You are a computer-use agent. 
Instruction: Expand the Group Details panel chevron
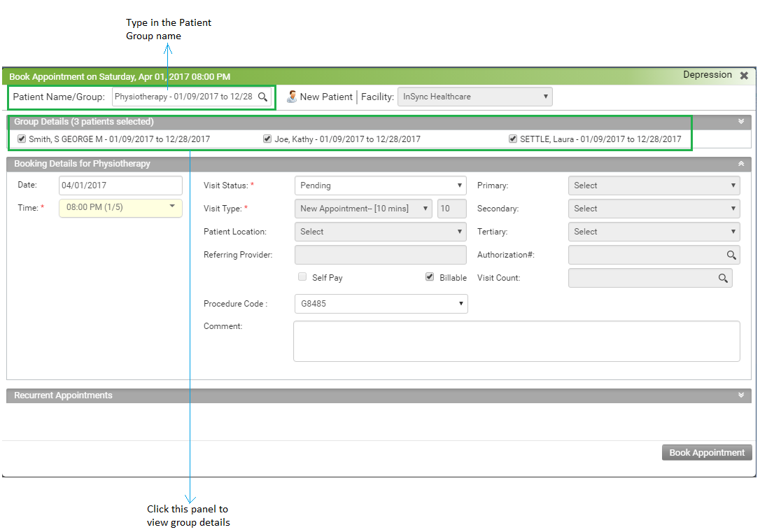point(740,122)
